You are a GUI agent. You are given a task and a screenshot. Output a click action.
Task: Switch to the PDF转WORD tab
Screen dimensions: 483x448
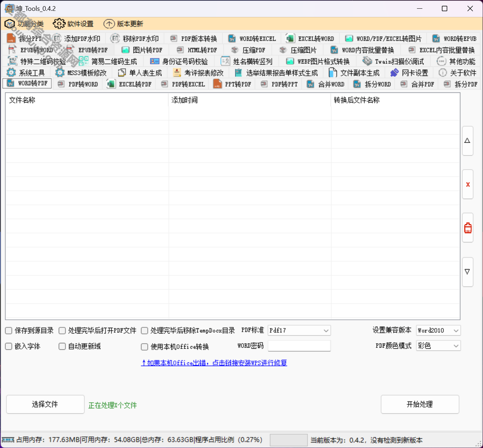click(x=78, y=84)
